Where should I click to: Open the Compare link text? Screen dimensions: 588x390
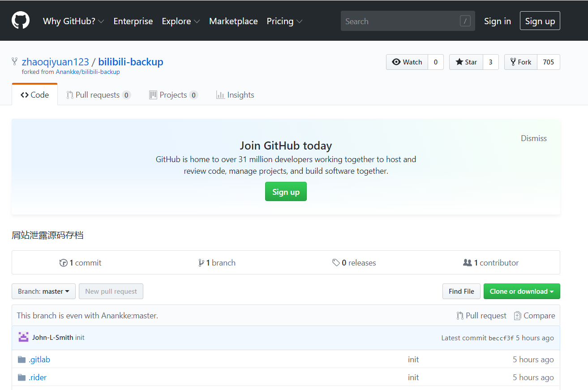tap(539, 316)
